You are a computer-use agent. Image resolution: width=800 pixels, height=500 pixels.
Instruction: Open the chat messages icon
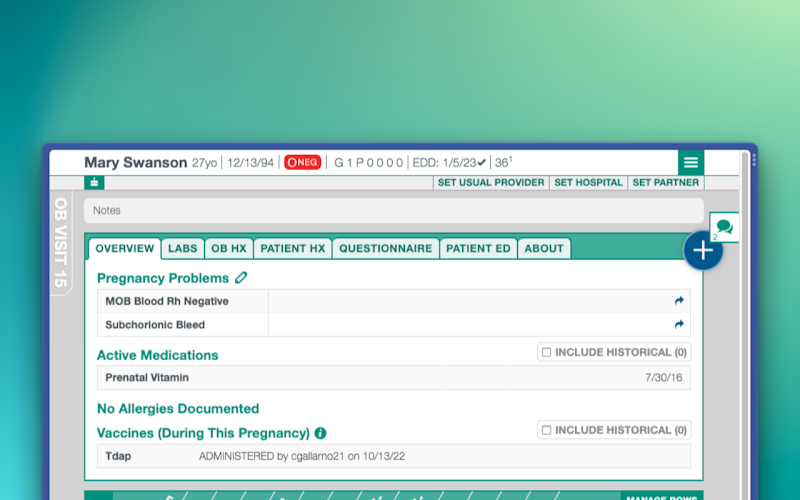point(724,227)
